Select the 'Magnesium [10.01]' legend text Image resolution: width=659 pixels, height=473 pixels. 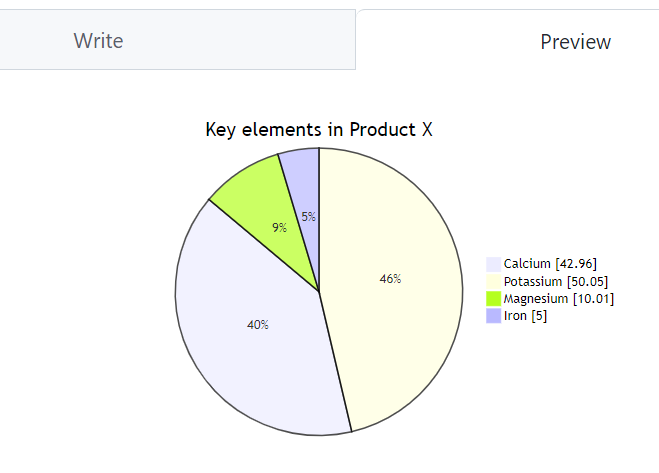coord(558,299)
